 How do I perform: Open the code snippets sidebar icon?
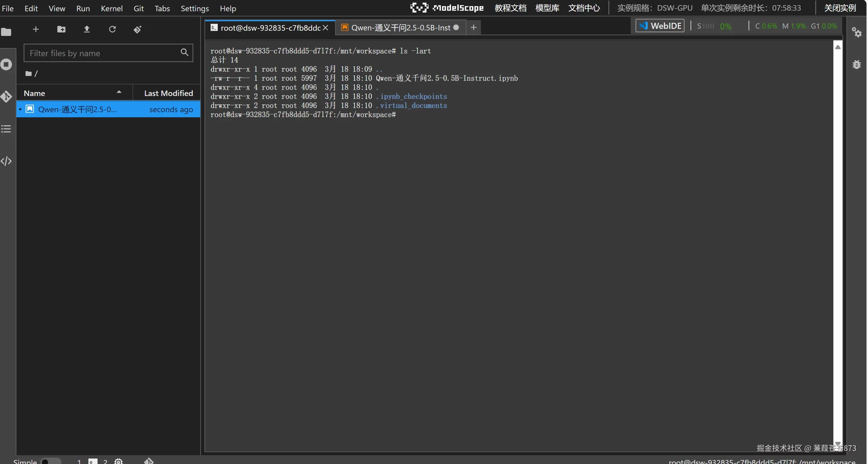(x=6, y=161)
